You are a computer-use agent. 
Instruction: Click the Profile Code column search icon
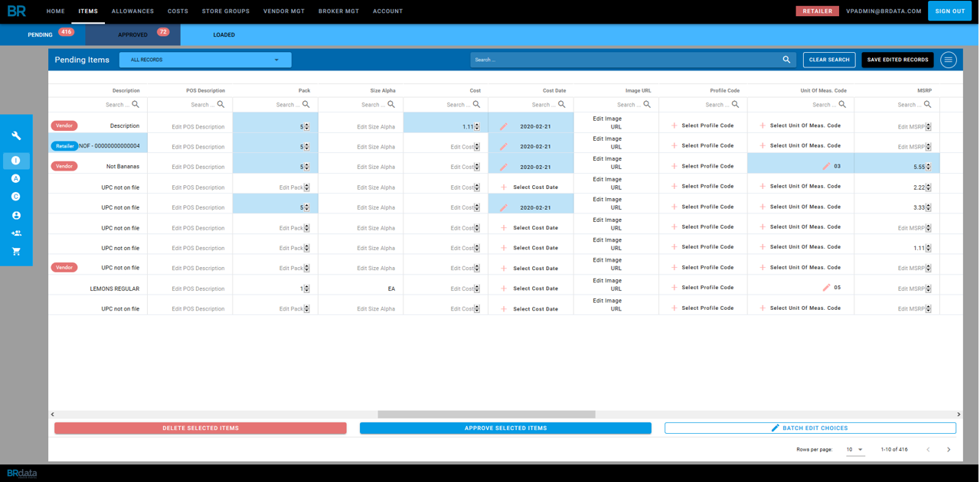735,104
